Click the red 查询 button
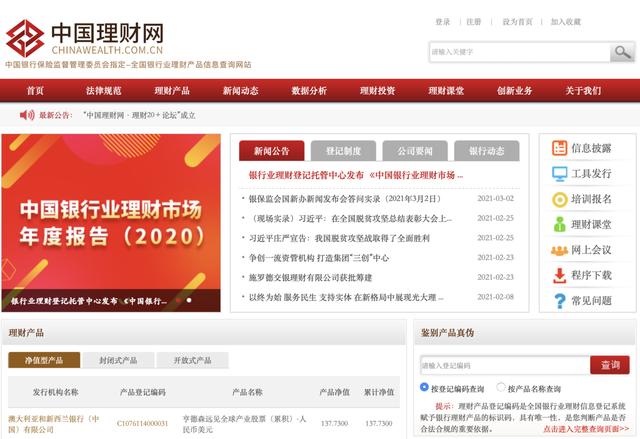Image resolution: width=640 pixels, height=439 pixels. pos(610,365)
